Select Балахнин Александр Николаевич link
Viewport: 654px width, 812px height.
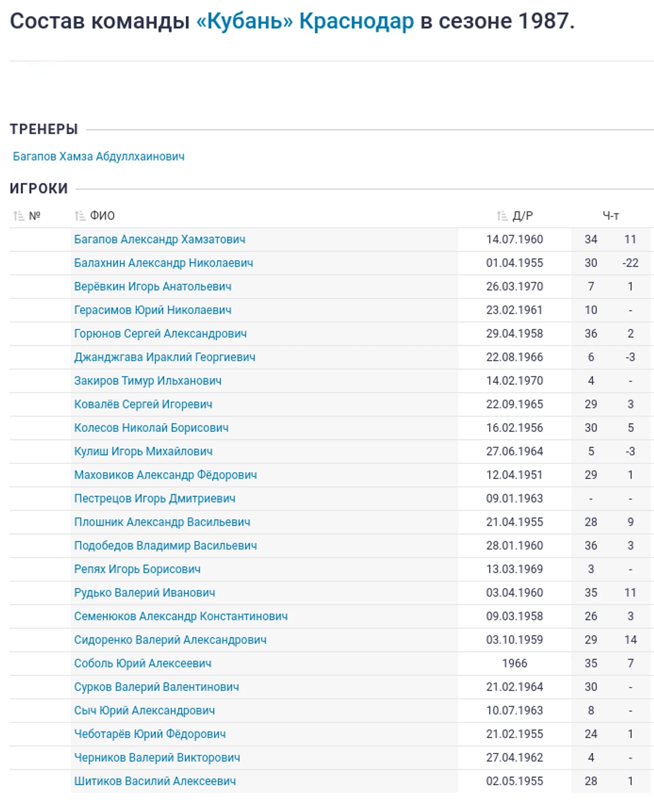(x=163, y=263)
